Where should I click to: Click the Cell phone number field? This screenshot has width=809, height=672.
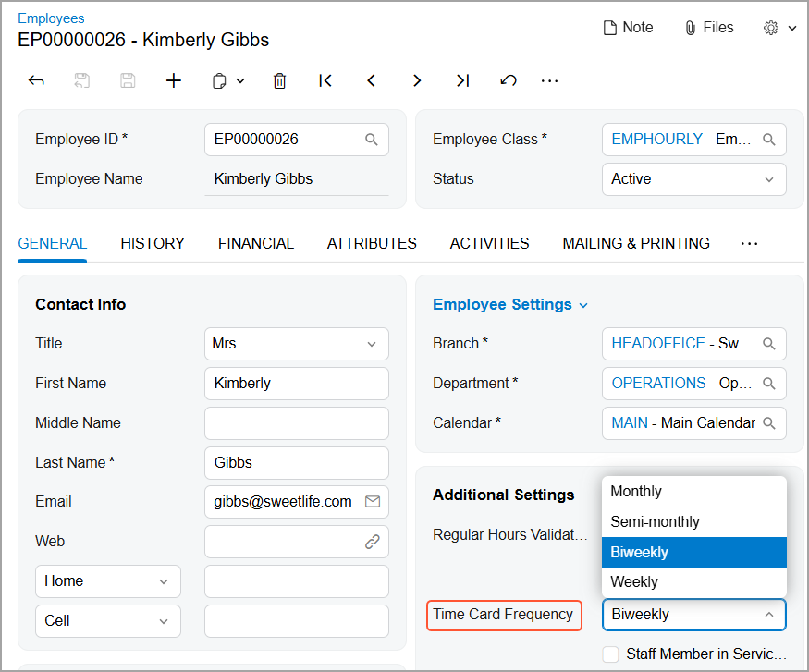pyautogui.click(x=297, y=621)
